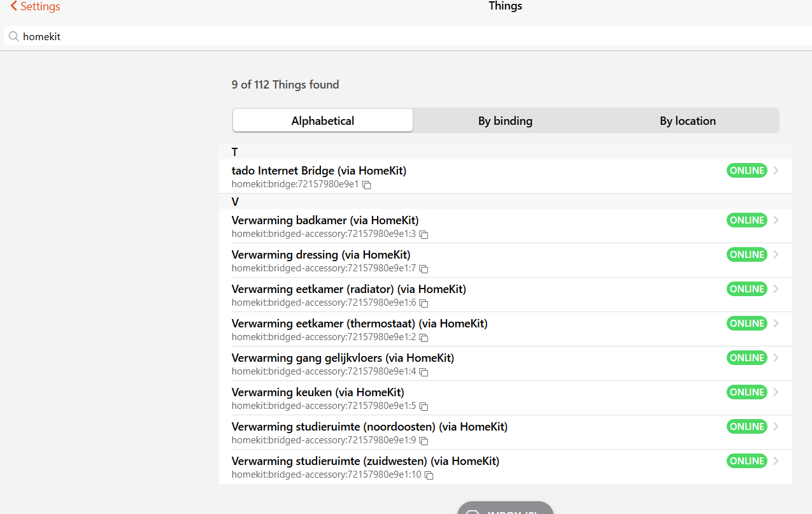Open Verwarming badkamer via its chevron
812x514 pixels.
pos(776,220)
